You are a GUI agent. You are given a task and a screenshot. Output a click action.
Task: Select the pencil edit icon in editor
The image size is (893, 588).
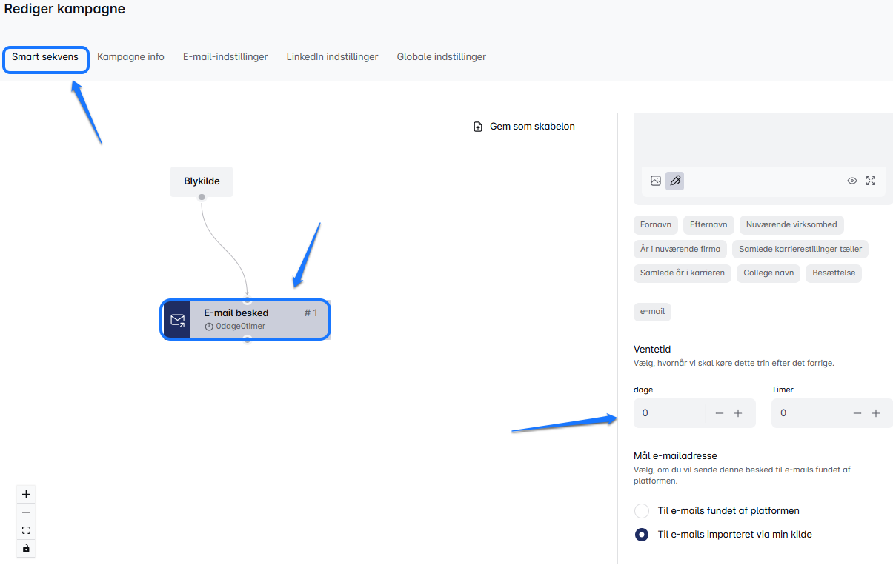click(674, 181)
